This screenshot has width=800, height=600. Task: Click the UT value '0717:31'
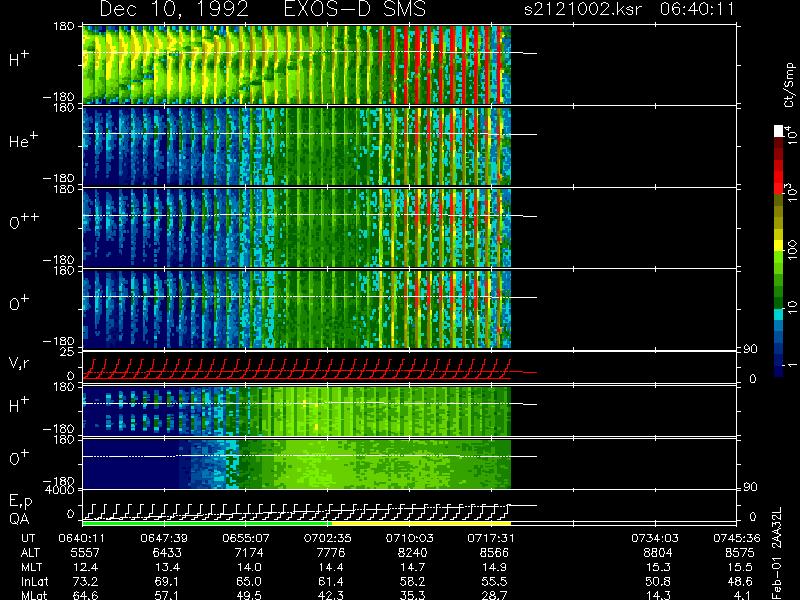click(491, 538)
